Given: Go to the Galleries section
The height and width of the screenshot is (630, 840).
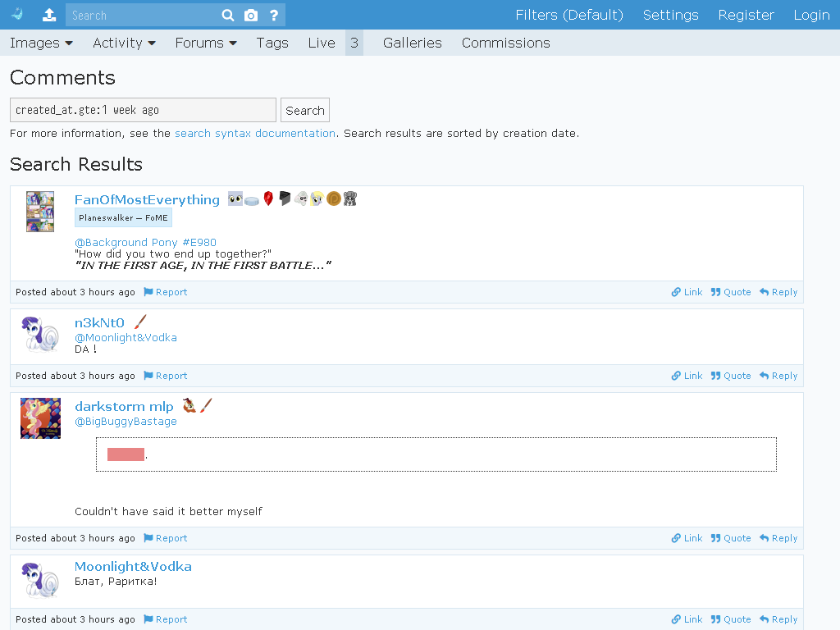Looking at the screenshot, I should click(x=413, y=43).
